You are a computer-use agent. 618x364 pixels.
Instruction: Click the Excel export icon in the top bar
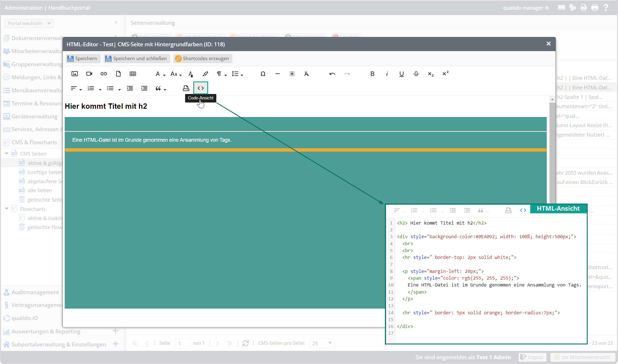(x=584, y=8)
